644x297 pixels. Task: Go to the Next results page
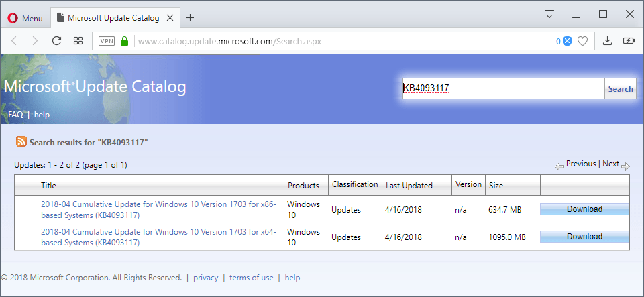click(x=610, y=164)
